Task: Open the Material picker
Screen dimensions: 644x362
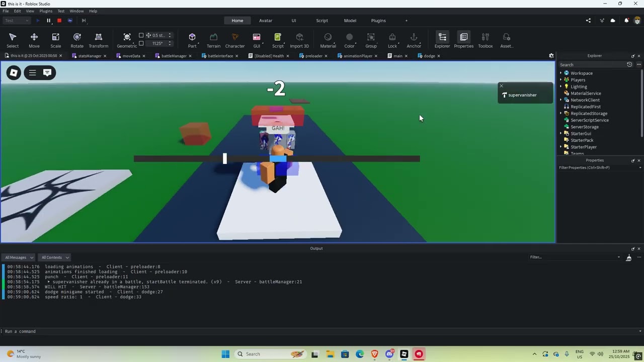Action: coord(328,40)
